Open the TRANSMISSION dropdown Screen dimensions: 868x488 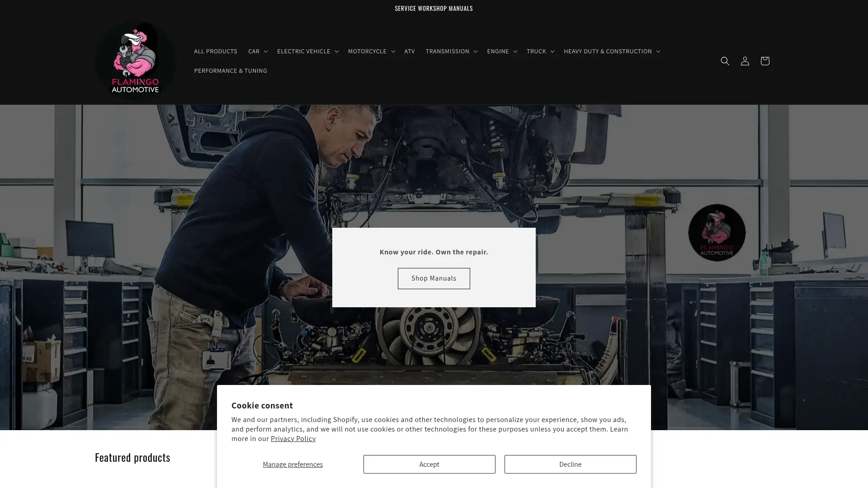tap(450, 51)
